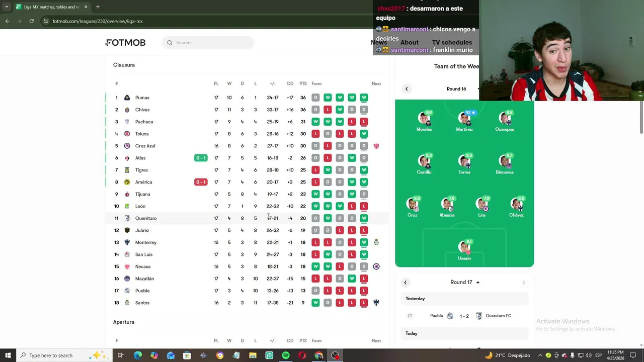Open the Chivas team crest
Screen dimensions: 644x362
[x=127, y=110]
